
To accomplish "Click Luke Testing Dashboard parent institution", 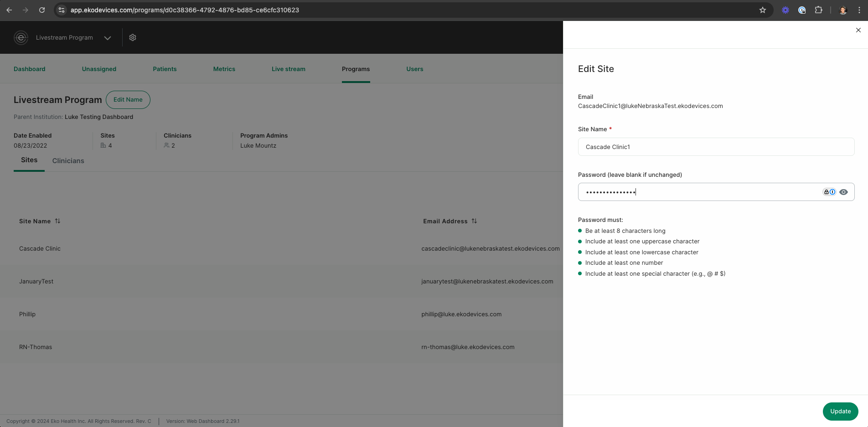I will click(x=99, y=117).
